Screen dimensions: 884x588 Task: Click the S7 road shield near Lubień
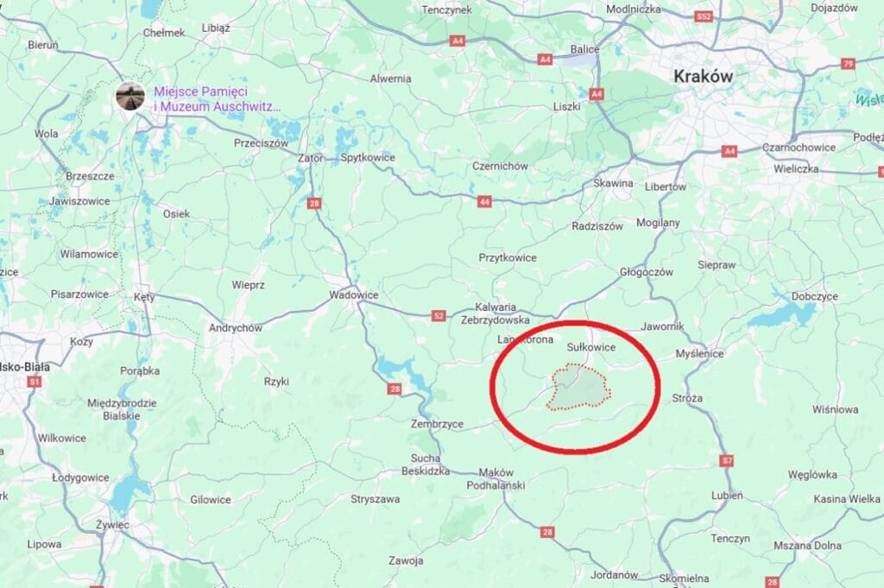(x=727, y=460)
